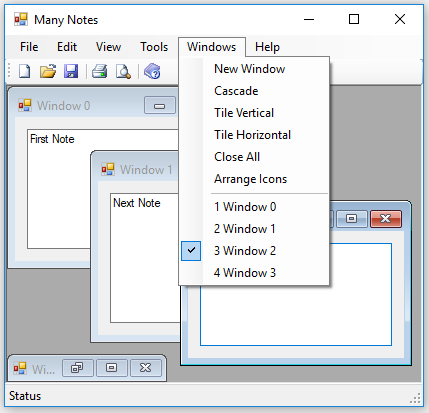This screenshot has width=429, height=413.
Task: Open a file with folder icon
Action: click(x=48, y=71)
